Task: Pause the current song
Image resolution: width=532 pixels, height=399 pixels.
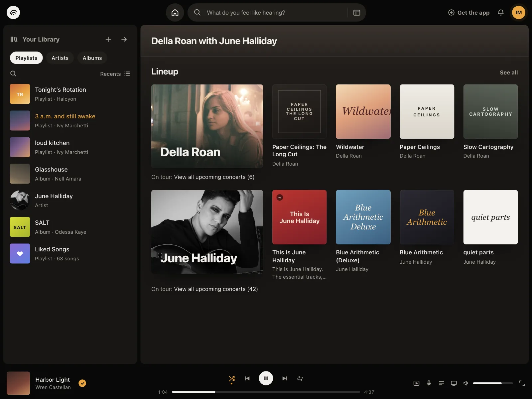Action: tap(266, 378)
